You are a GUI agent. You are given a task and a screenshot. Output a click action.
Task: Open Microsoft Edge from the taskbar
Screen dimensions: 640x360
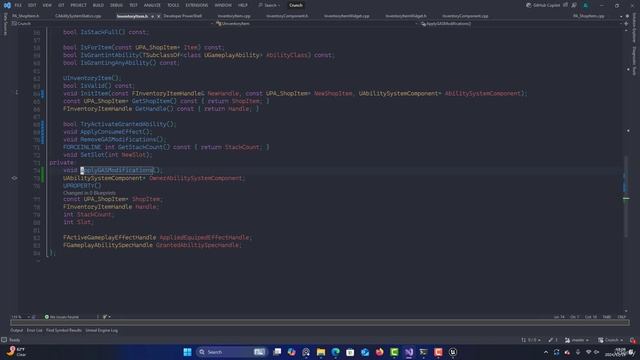(336, 352)
